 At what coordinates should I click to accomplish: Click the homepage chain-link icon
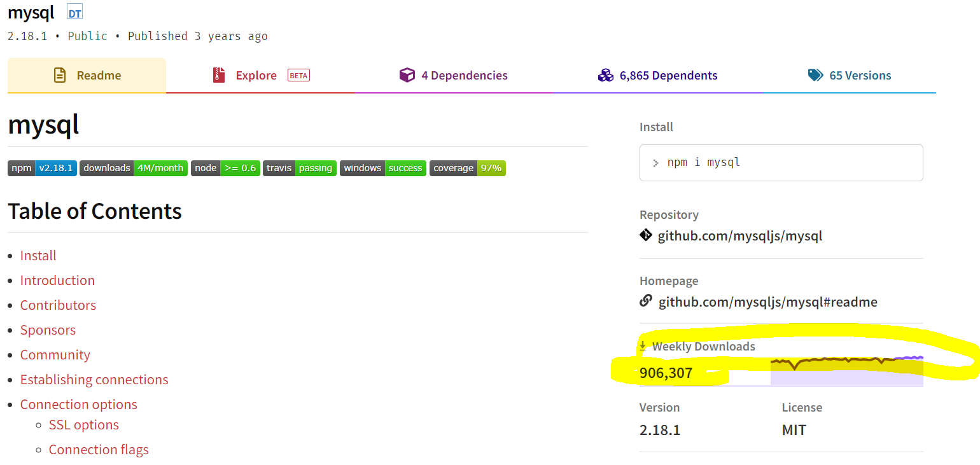[x=646, y=301]
